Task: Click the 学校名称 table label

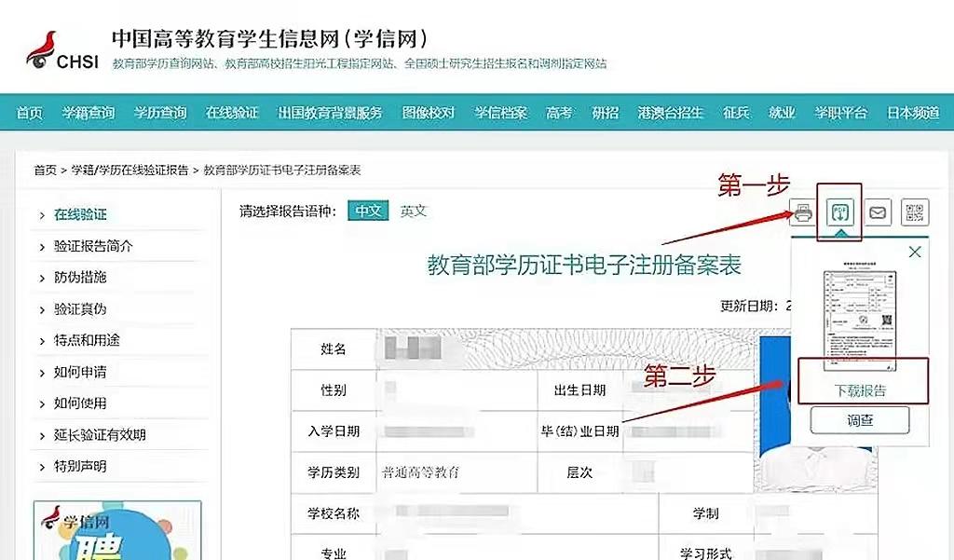Action: (x=334, y=513)
